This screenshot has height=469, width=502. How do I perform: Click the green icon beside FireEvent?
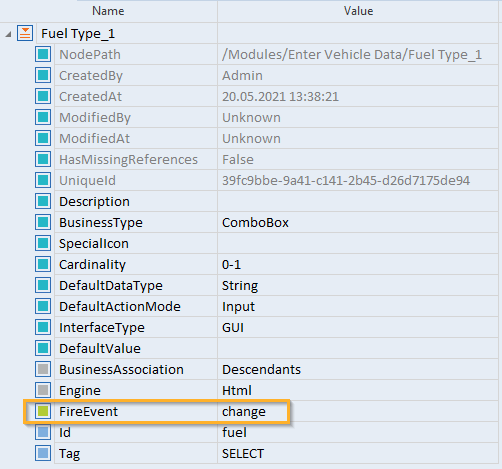pos(43,411)
